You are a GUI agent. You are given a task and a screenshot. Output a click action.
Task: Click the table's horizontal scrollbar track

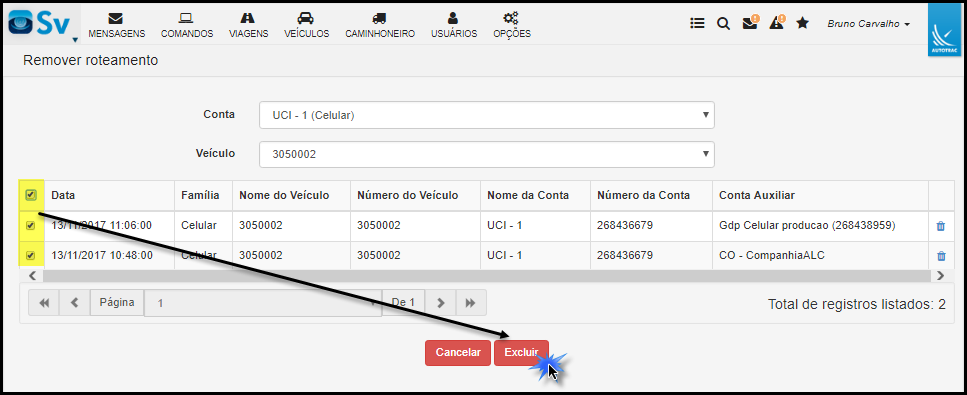pyautogui.click(x=486, y=276)
